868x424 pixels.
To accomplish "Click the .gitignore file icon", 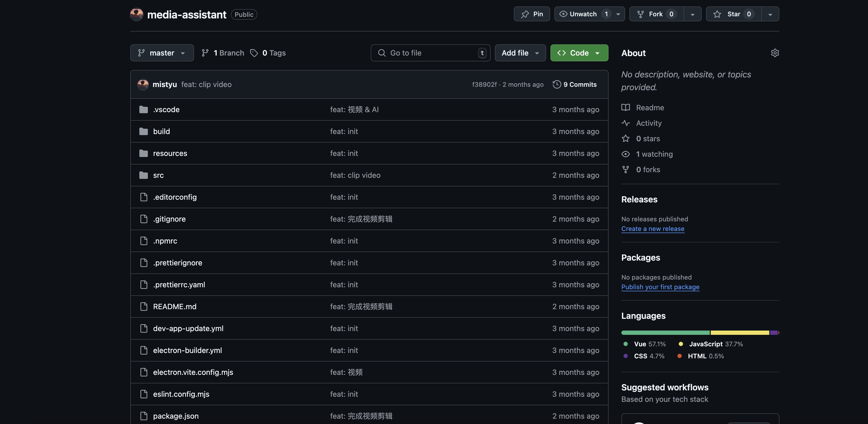I will tap(144, 219).
